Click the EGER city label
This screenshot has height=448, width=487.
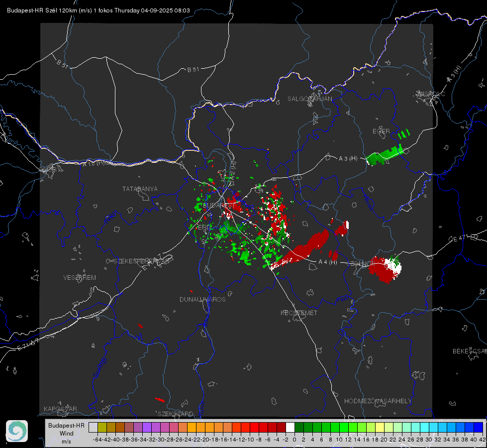pyautogui.click(x=381, y=131)
